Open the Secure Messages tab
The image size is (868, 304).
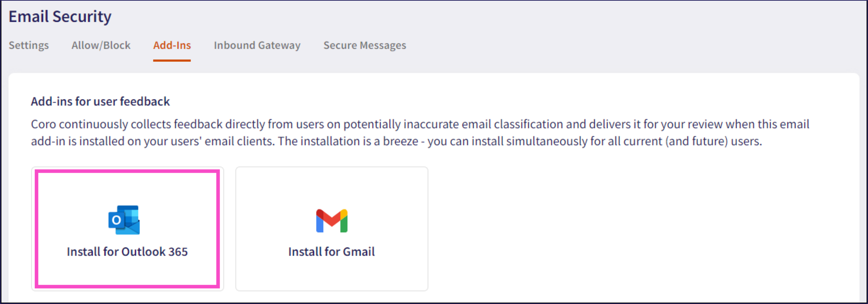pyautogui.click(x=365, y=45)
